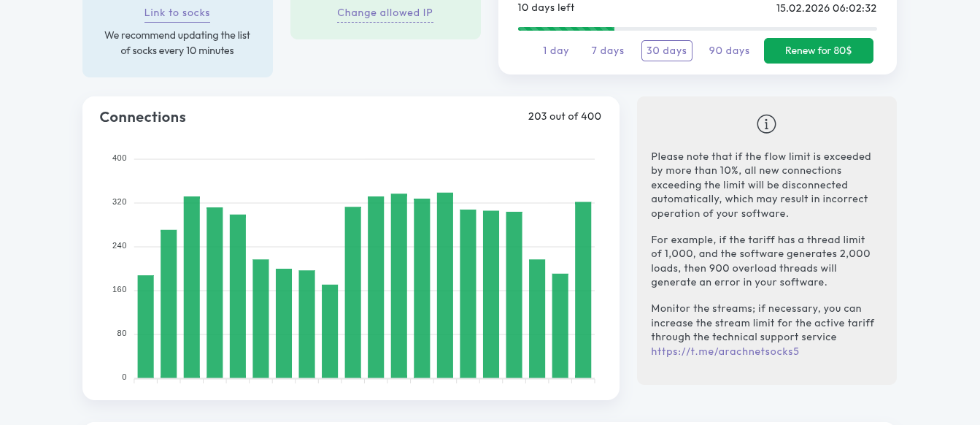Click the first bar in Connections chart

[x=146, y=327]
